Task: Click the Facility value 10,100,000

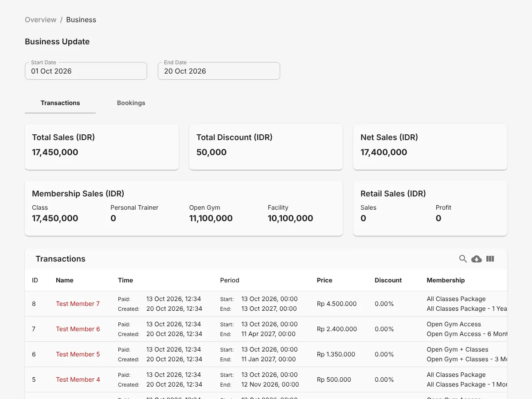Action: 290,218
